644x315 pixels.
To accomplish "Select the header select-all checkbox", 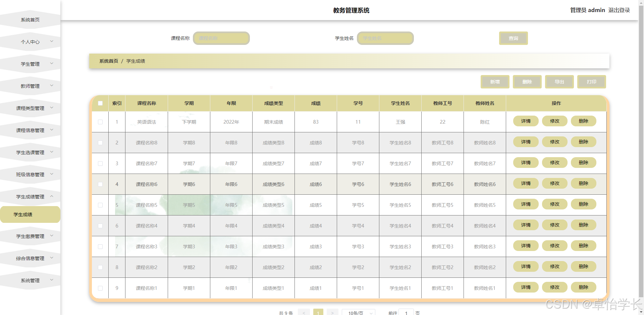I will point(100,103).
